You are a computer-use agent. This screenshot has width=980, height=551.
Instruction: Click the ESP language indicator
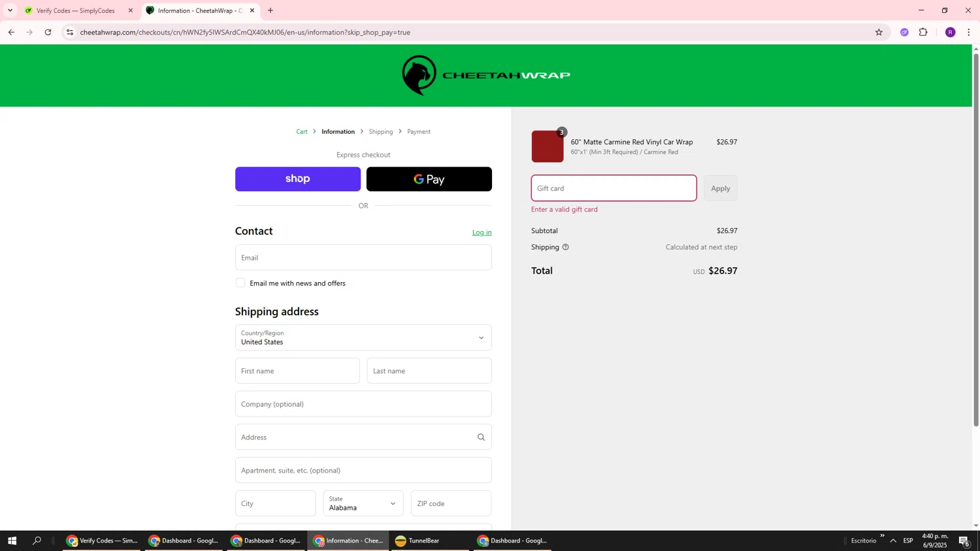[x=908, y=541]
